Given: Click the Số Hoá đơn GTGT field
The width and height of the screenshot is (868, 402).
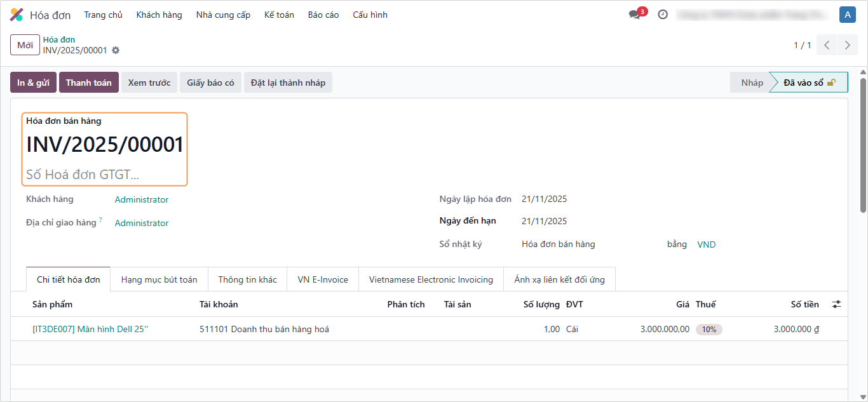Looking at the screenshot, I should (83, 175).
